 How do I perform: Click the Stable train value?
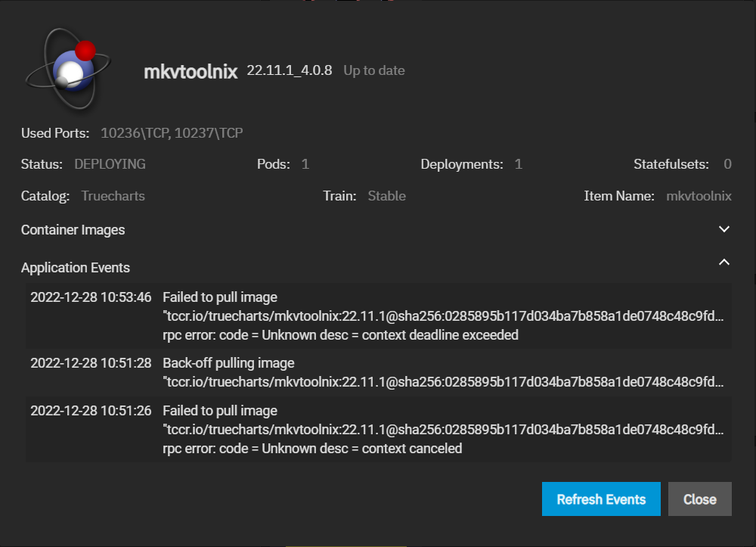click(x=386, y=196)
